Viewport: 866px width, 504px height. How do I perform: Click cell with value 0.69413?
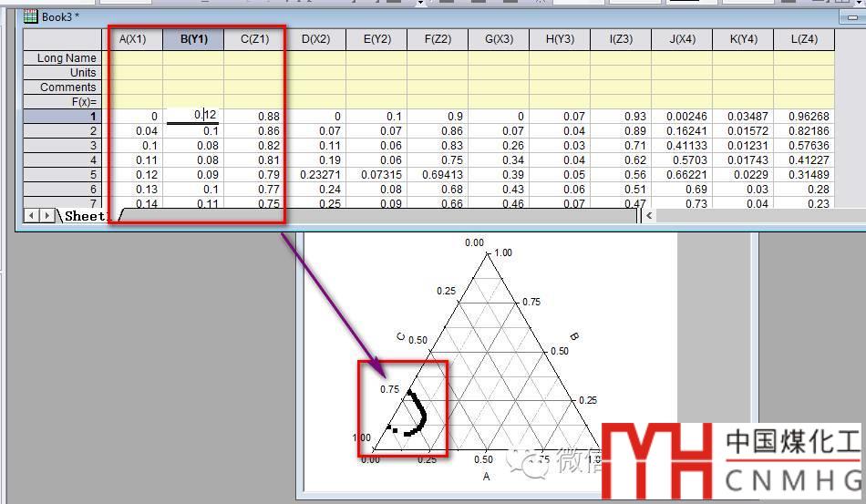point(438,174)
